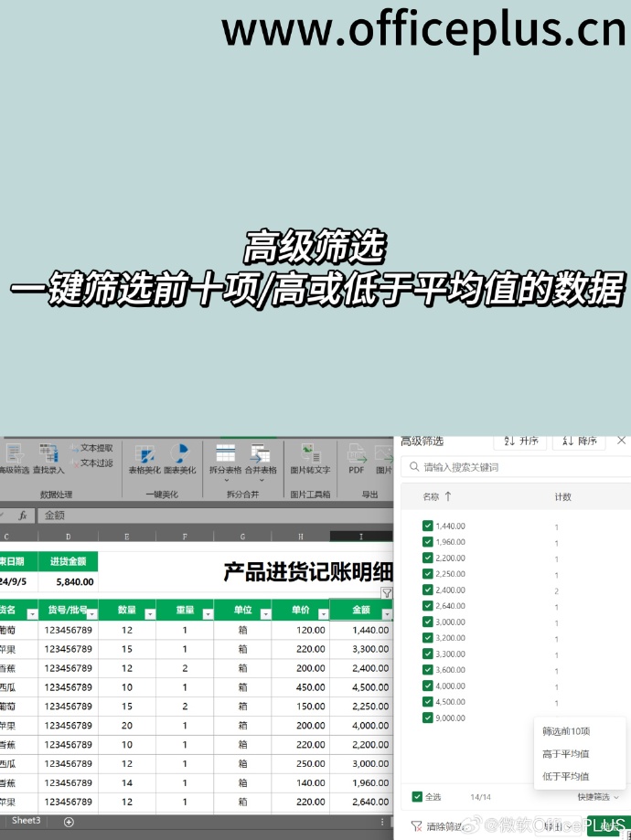The height and width of the screenshot is (840, 631).
Task: Click the 表格美化 icon
Action: 143,458
